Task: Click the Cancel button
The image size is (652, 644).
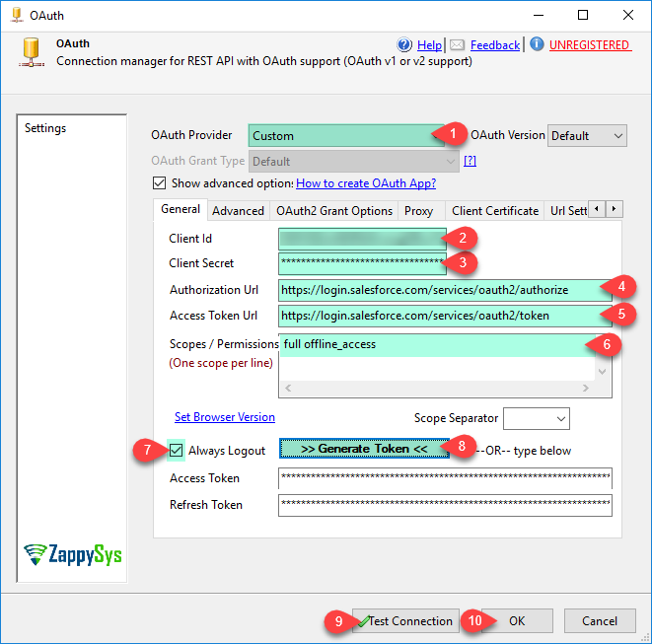Action: click(600, 620)
